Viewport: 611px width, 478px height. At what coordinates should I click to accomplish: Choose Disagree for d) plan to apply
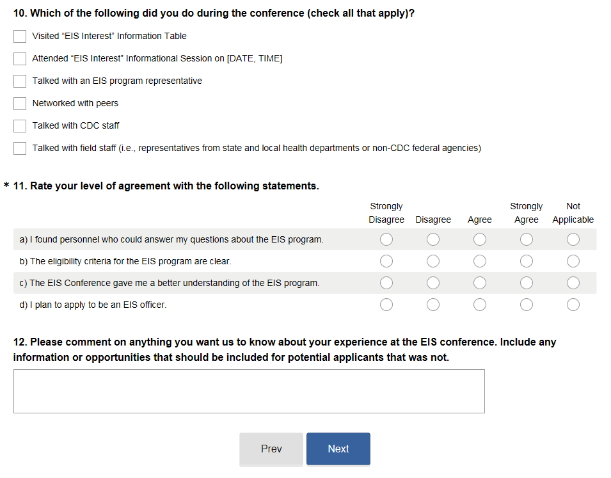tap(433, 305)
